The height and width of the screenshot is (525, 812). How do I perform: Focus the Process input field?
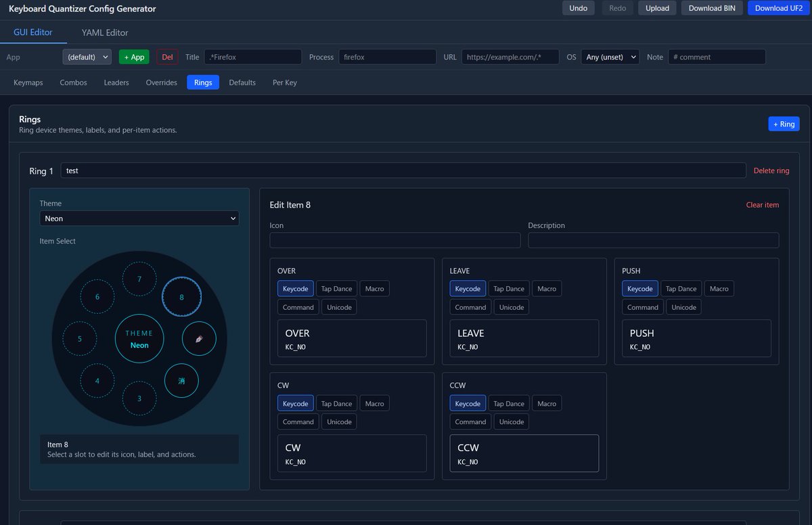387,57
